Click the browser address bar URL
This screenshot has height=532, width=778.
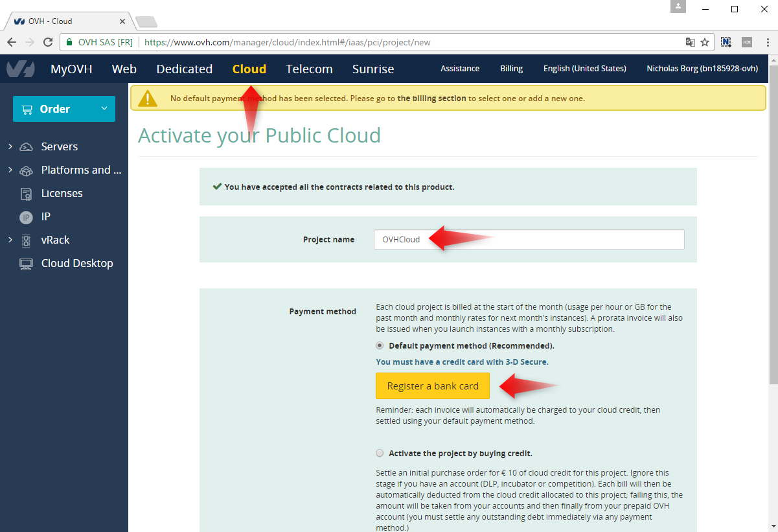coord(288,42)
